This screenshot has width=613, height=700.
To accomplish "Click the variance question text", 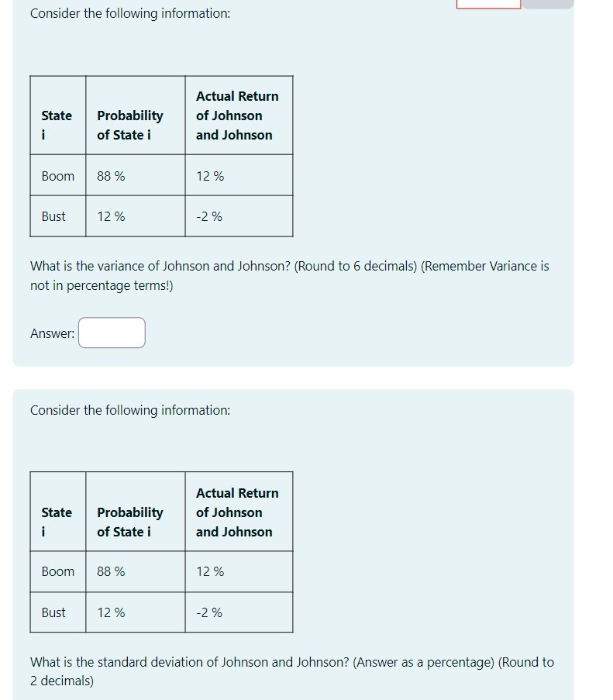I will click(x=289, y=275).
